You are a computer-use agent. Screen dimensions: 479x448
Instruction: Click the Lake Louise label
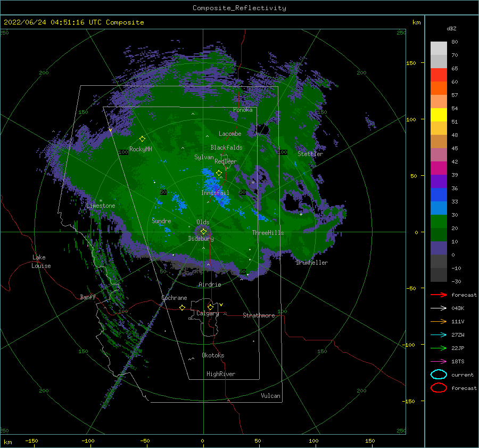(x=41, y=262)
